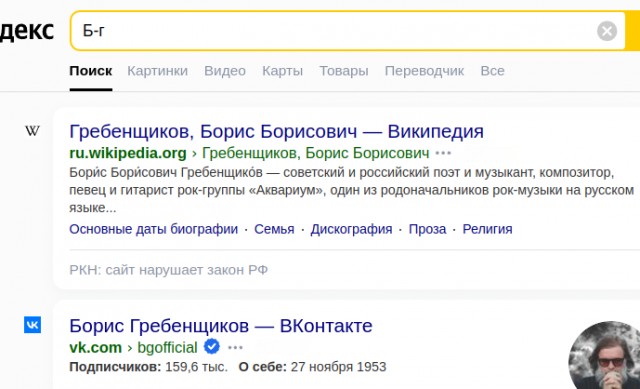Switch to the Картинки tab

(x=158, y=71)
